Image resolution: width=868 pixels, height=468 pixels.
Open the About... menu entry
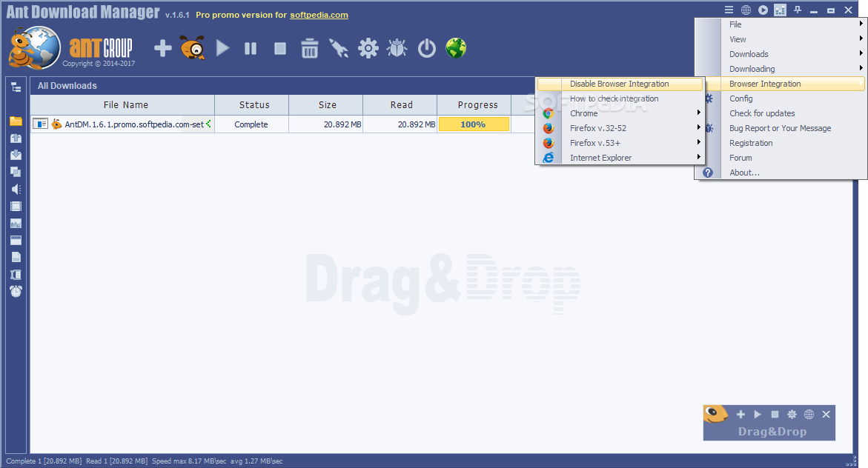coord(781,173)
